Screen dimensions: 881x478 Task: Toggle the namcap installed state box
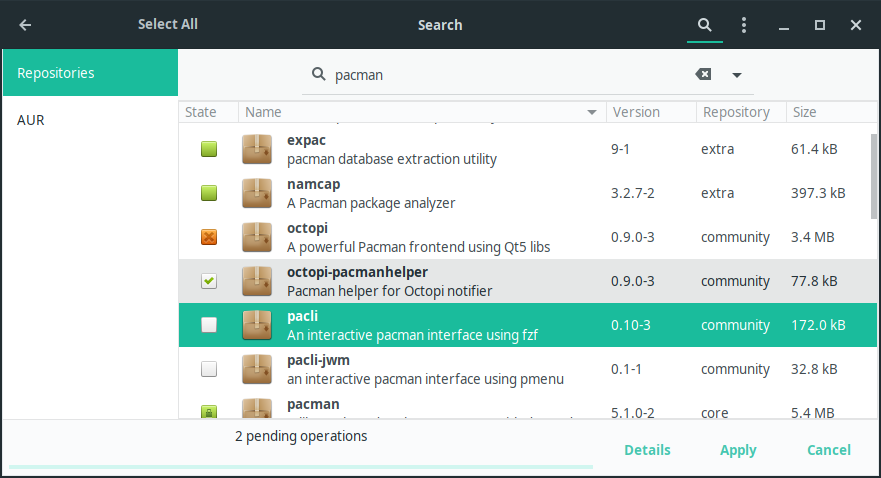pos(209,193)
